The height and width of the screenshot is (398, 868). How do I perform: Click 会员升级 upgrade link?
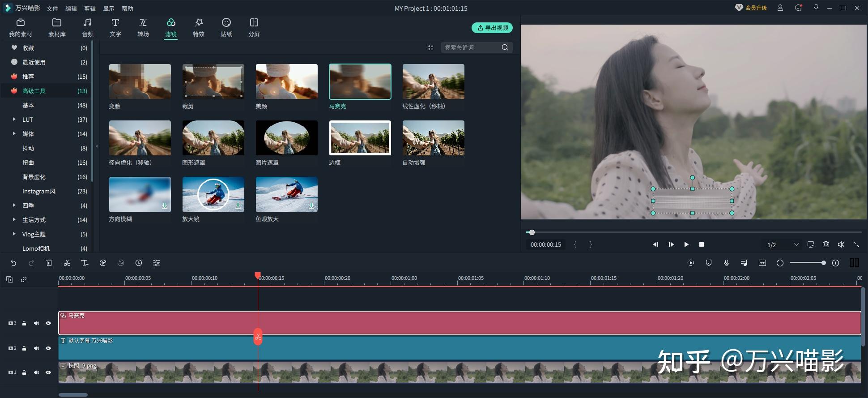tap(752, 8)
